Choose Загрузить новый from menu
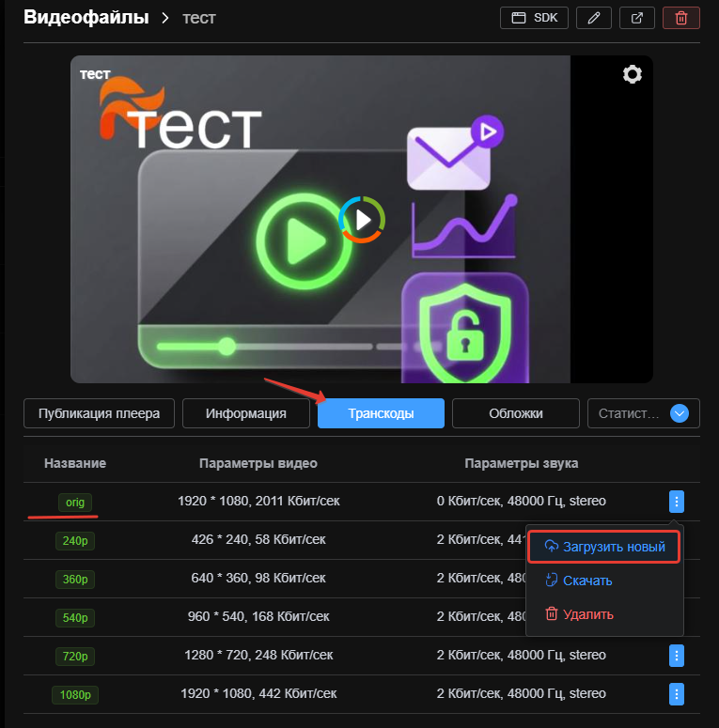 [603, 547]
